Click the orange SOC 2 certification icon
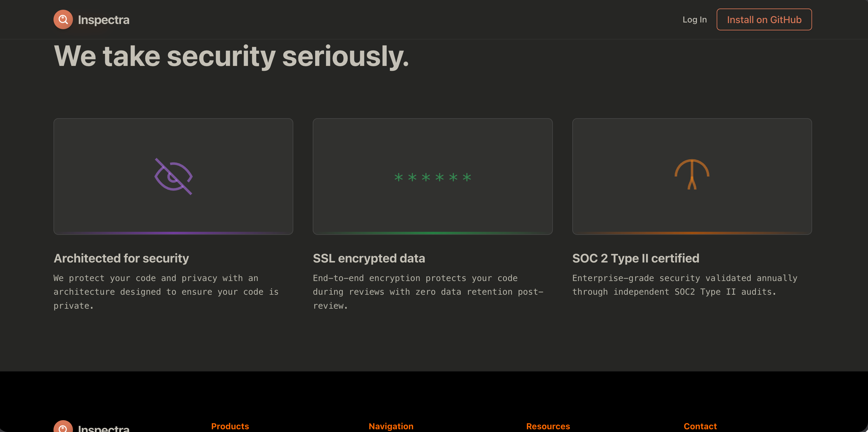Screen dimensions: 868x432 point(692,174)
